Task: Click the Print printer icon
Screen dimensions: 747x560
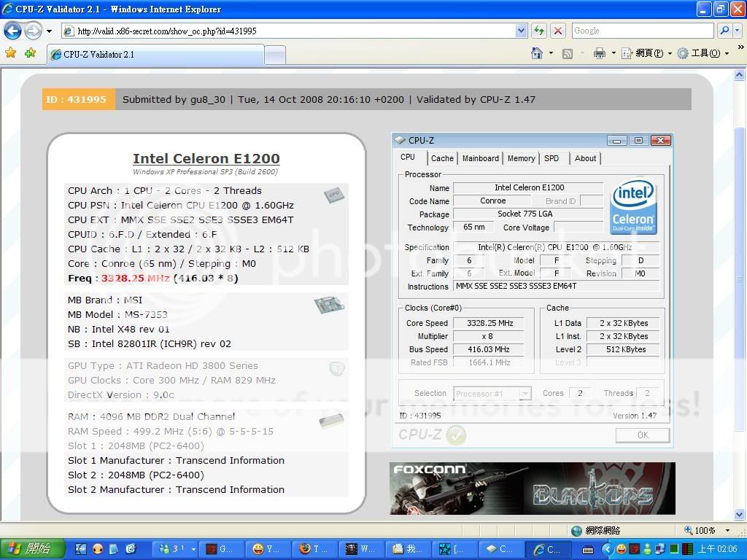Action: click(600, 53)
